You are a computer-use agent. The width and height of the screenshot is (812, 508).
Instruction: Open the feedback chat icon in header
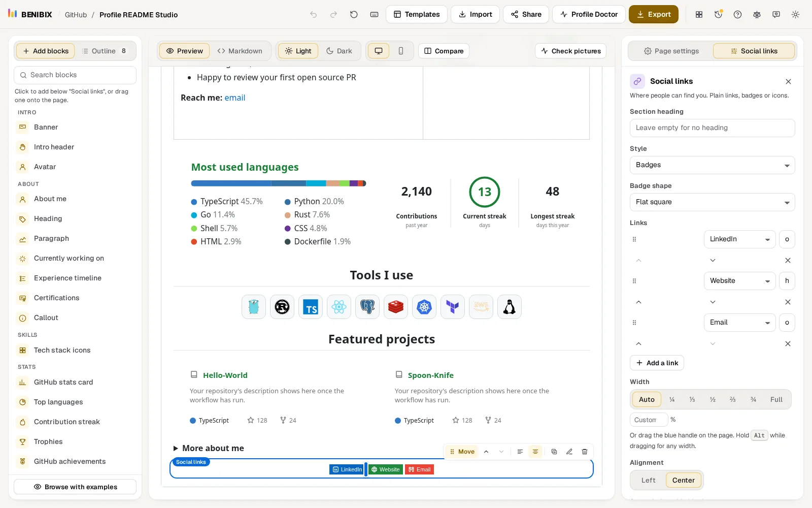tap(776, 14)
